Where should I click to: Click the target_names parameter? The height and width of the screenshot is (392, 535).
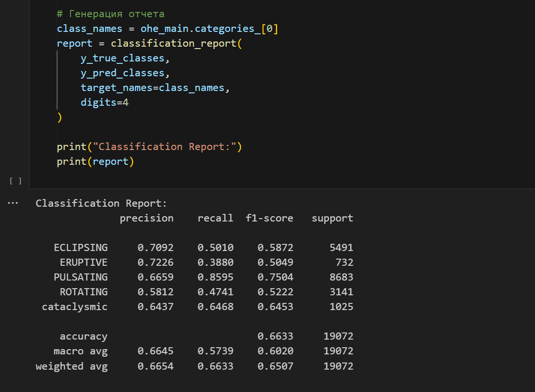coord(119,88)
